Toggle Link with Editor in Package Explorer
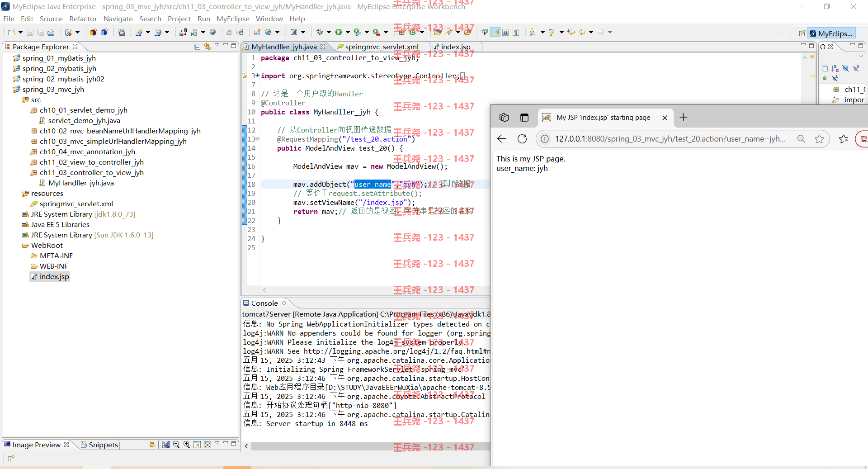This screenshot has width=868, height=469. 208,47
